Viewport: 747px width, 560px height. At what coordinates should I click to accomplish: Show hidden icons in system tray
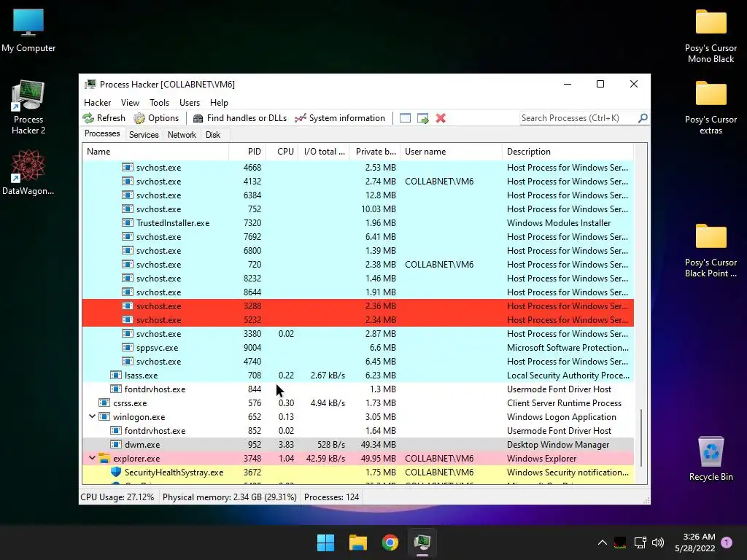[602, 542]
